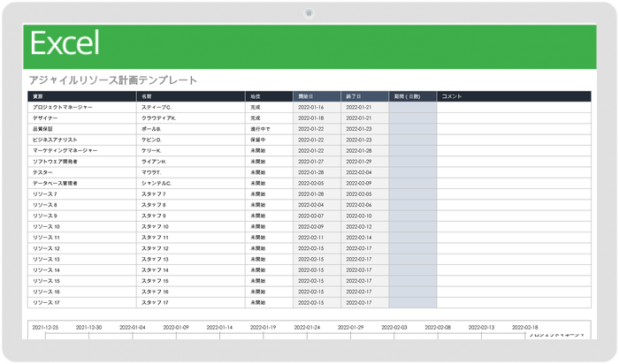Click the ビジネスアナリスト resource cell
The width and height of the screenshot is (619, 364).
pos(82,140)
